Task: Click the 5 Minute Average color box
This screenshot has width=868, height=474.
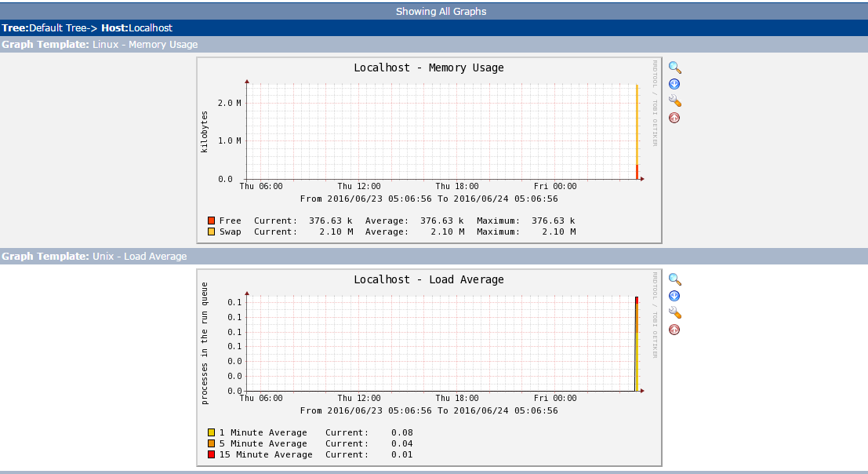Action: pyautogui.click(x=212, y=443)
